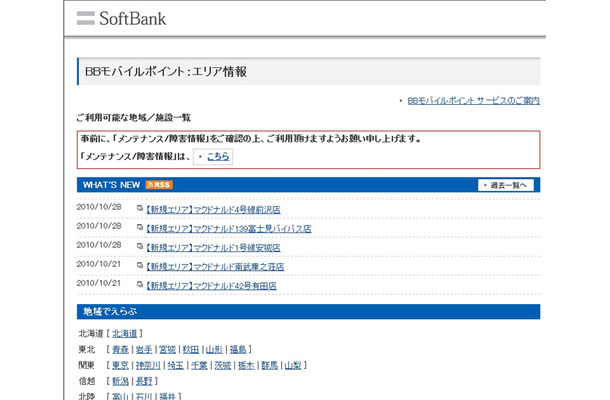
Task: Follow the こちら maintenance info link
Action: tap(218, 156)
